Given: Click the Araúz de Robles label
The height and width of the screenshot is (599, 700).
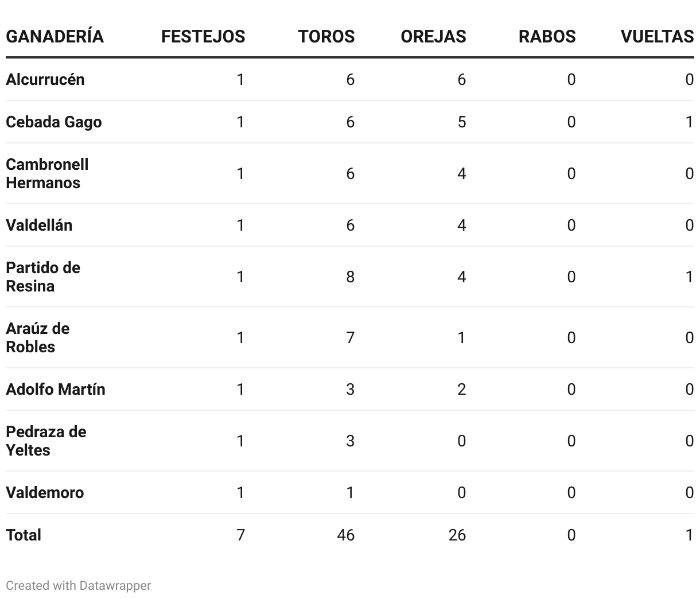Looking at the screenshot, I should (x=37, y=337).
